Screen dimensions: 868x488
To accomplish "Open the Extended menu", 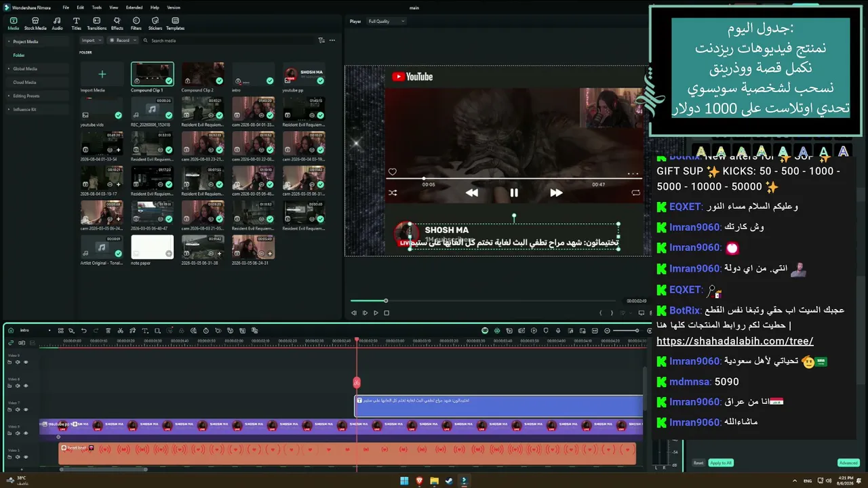I will point(134,7).
